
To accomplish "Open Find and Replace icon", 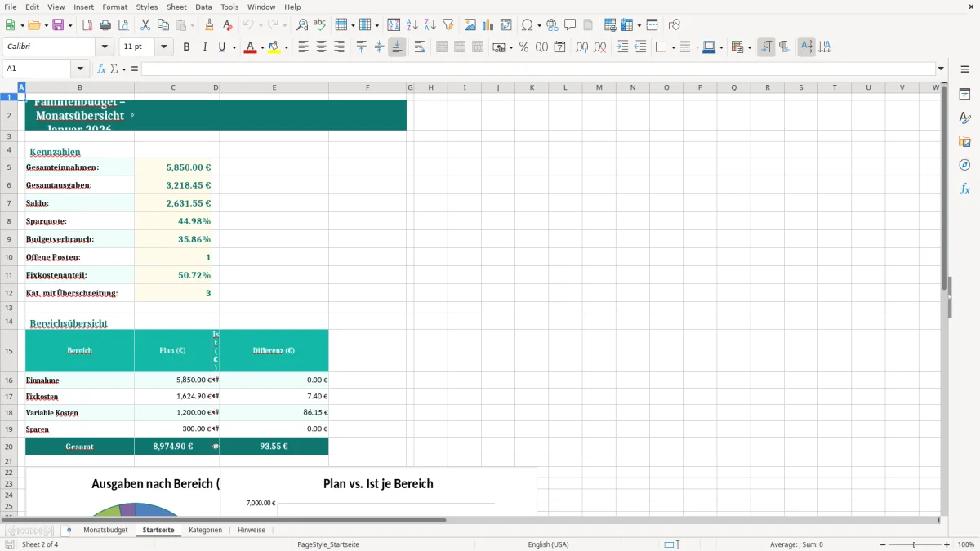I will [302, 25].
